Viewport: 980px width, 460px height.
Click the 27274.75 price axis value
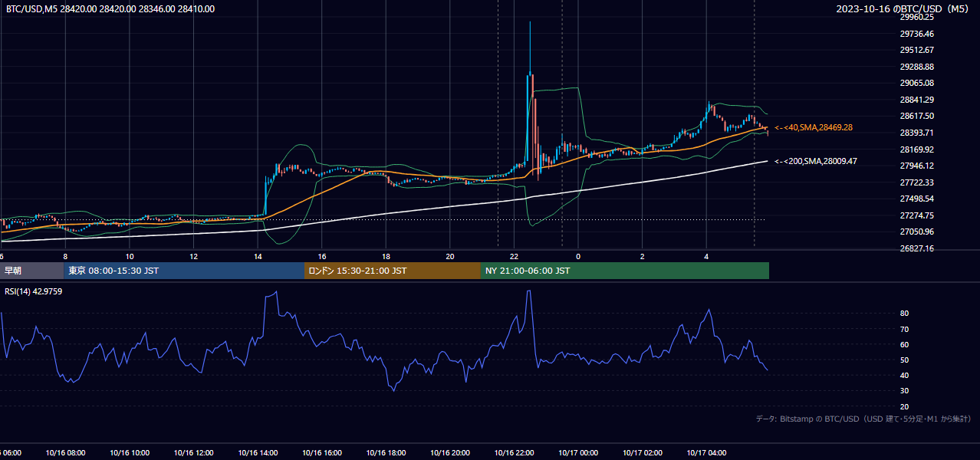coord(917,215)
